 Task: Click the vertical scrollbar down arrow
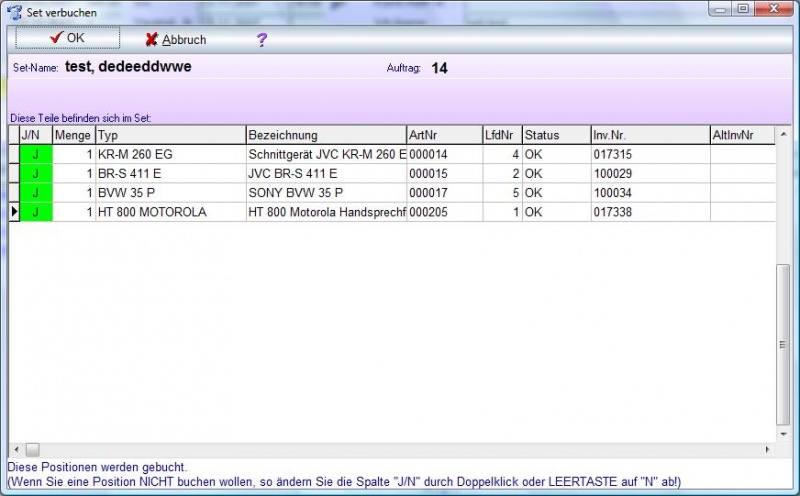click(783, 435)
